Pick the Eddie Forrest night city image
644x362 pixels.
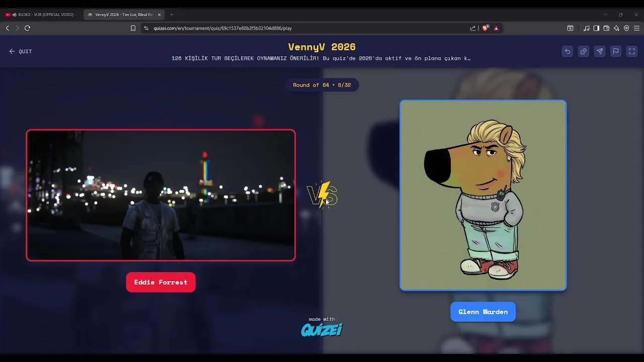160,195
